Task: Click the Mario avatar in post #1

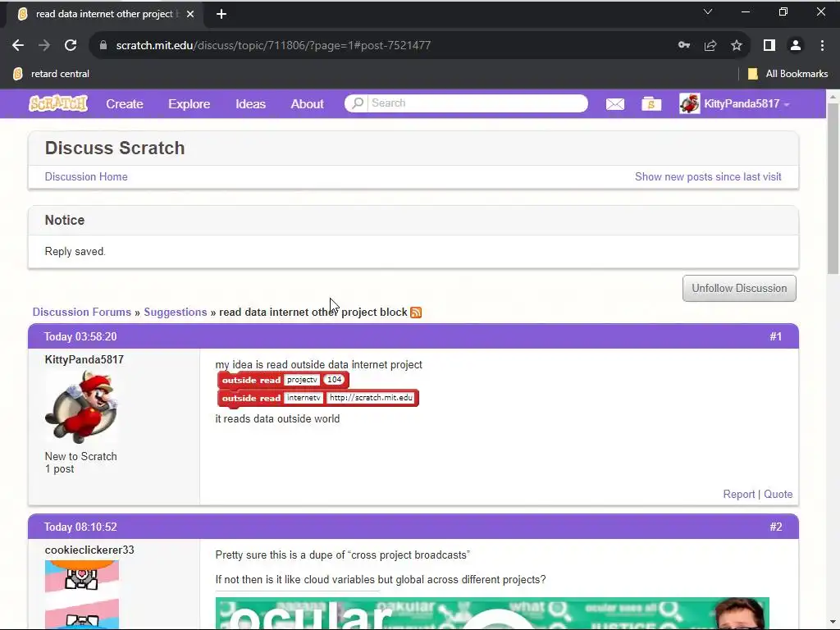Action: point(82,407)
